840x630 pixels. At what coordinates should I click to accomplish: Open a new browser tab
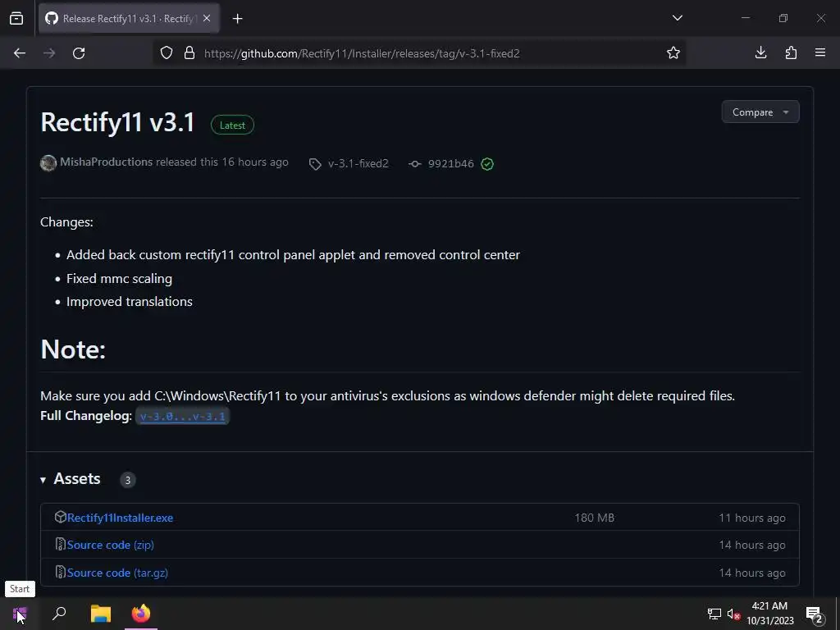coord(237,19)
